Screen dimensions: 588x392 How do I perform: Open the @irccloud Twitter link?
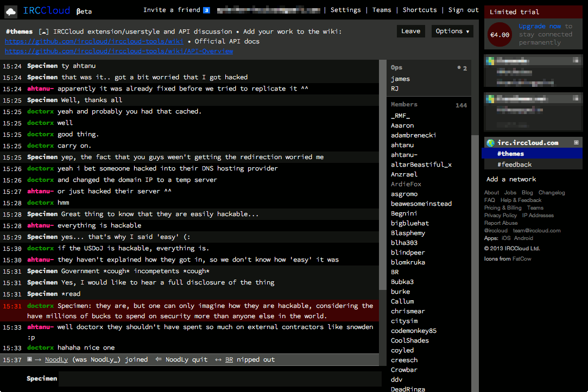click(495, 230)
